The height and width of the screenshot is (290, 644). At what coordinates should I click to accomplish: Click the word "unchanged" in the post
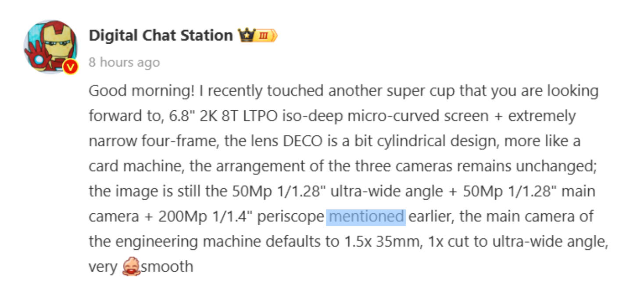(x=554, y=166)
